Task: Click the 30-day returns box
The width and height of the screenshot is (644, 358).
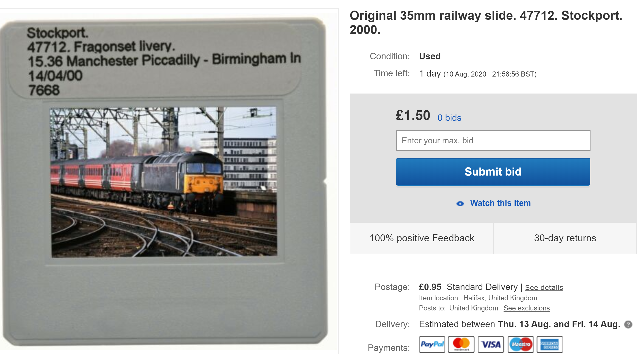Action: tap(565, 238)
